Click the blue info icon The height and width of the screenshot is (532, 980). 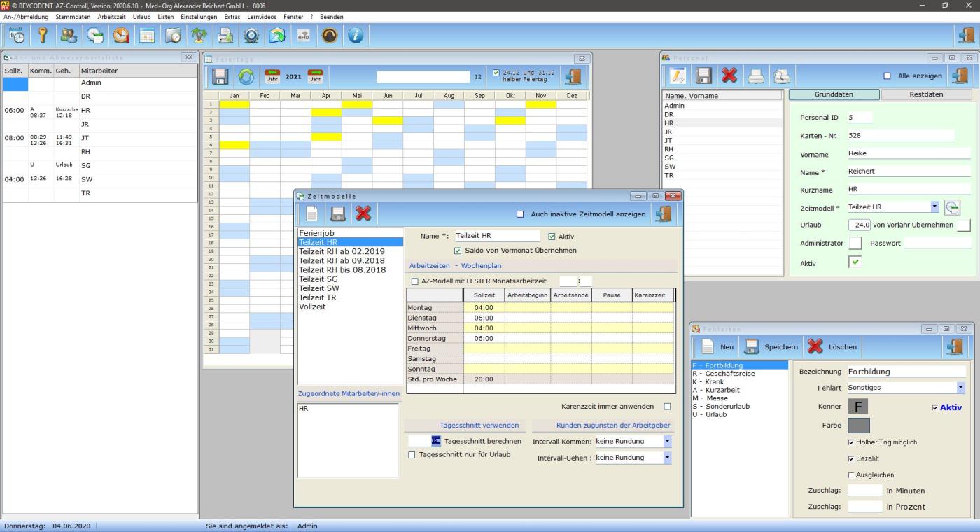point(356,35)
